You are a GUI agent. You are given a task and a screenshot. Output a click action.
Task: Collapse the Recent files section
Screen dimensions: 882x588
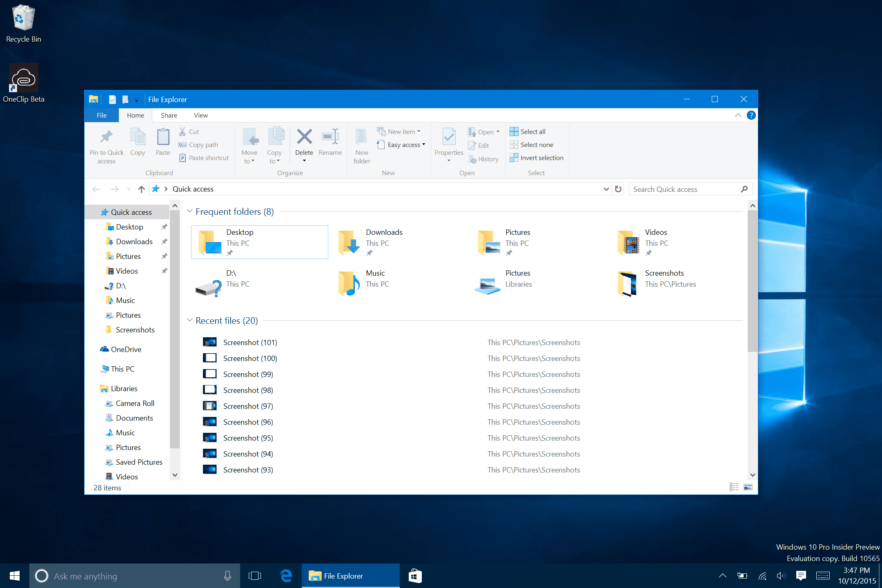point(190,320)
